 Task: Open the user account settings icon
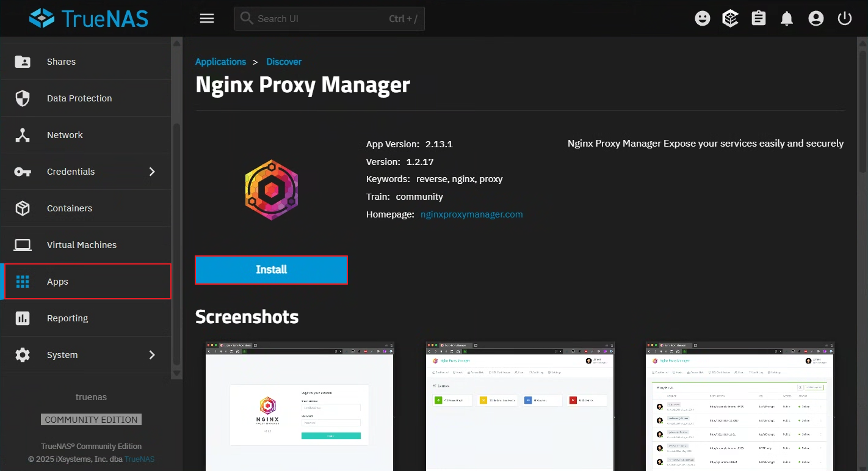pyautogui.click(x=816, y=19)
